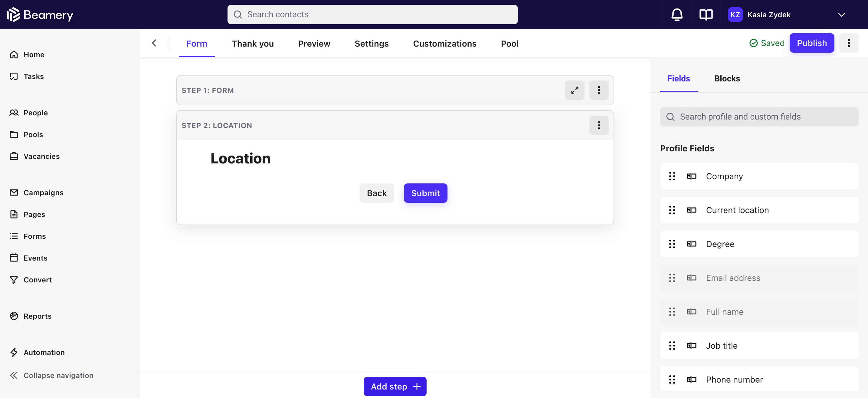
Task: Switch to the Thank you tab
Action: [x=253, y=44]
